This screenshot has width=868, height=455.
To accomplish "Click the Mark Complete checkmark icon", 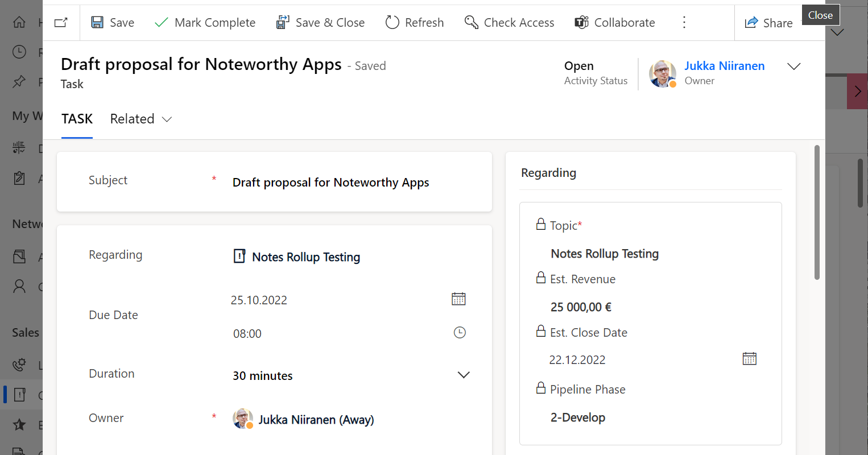I will 162,23.
